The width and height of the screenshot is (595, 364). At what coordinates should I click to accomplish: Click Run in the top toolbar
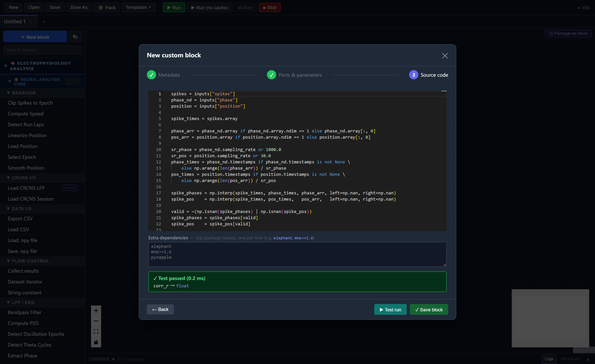pyautogui.click(x=174, y=8)
